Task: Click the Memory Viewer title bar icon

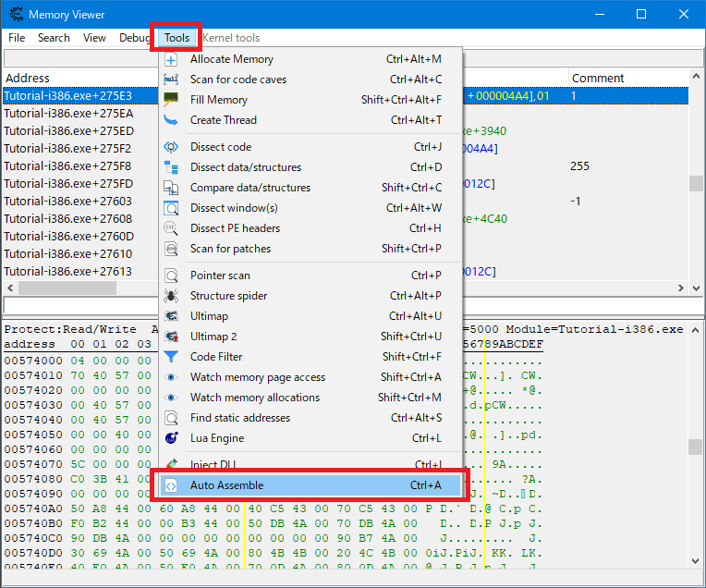Action: click(x=17, y=15)
